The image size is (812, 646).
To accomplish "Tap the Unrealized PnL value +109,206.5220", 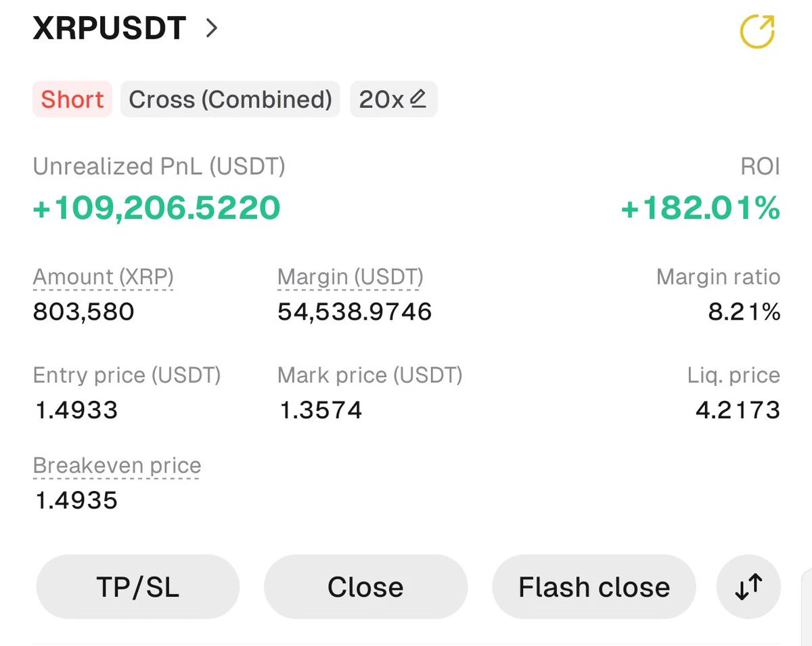I will (156, 208).
